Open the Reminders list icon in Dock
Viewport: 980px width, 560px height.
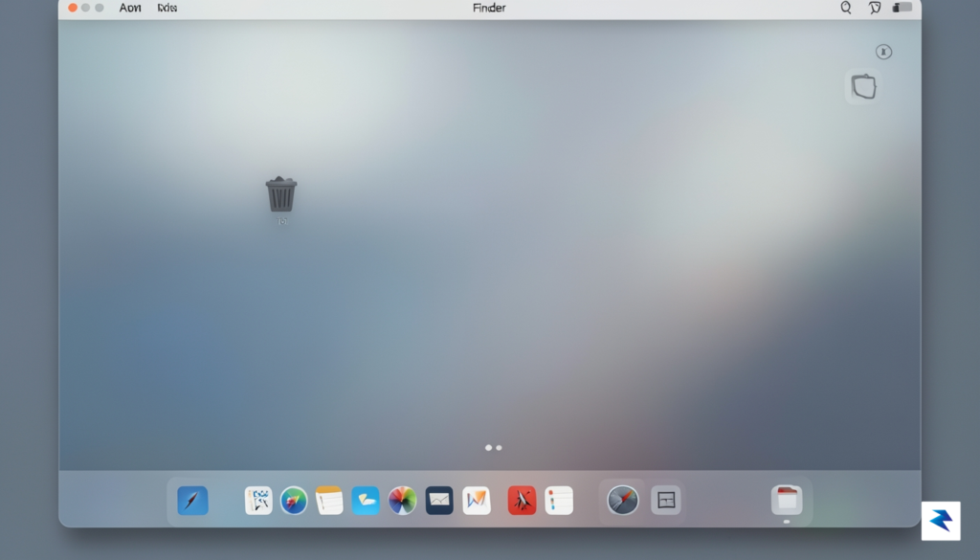559,501
